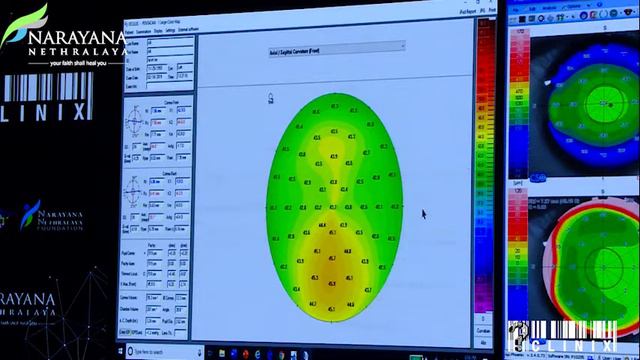This screenshot has width=640, height=360.
Task: Click the Chamber Volume value field
Action: click(153, 309)
